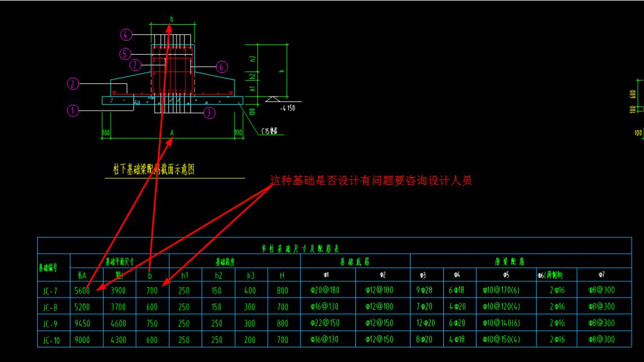The height and width of the screenshot is (362, 644).
Task: Click the Φ10@170(6) stirrup cell in row JC-7
Action: coord(501,290)
